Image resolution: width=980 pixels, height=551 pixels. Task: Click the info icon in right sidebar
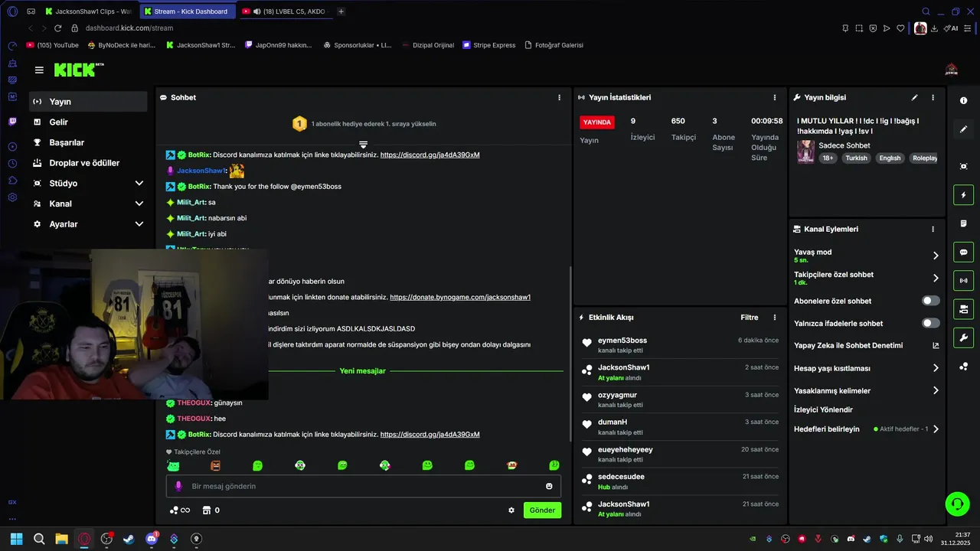click(963, 101)
